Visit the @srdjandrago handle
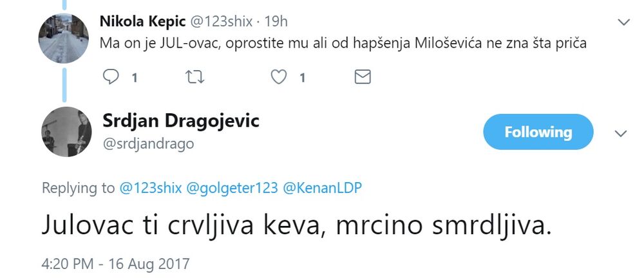 pyautogui.click(x=148, y=144)
